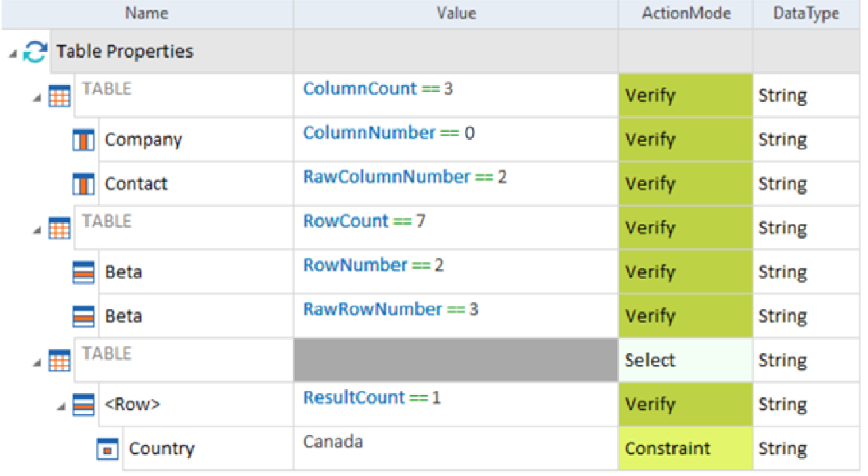Collapse the TABLE node with ColumnCount
The image size is (868, 476).
pyautogui.click(x=38, y=98)
